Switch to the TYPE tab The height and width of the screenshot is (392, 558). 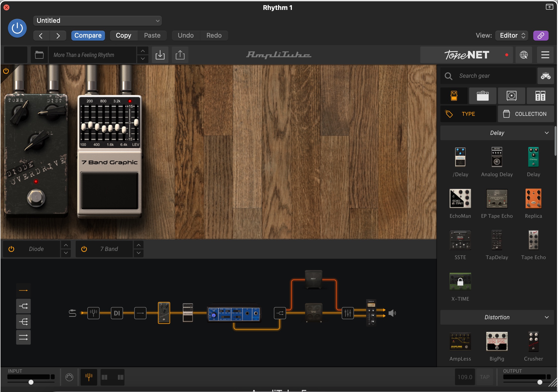468,114
